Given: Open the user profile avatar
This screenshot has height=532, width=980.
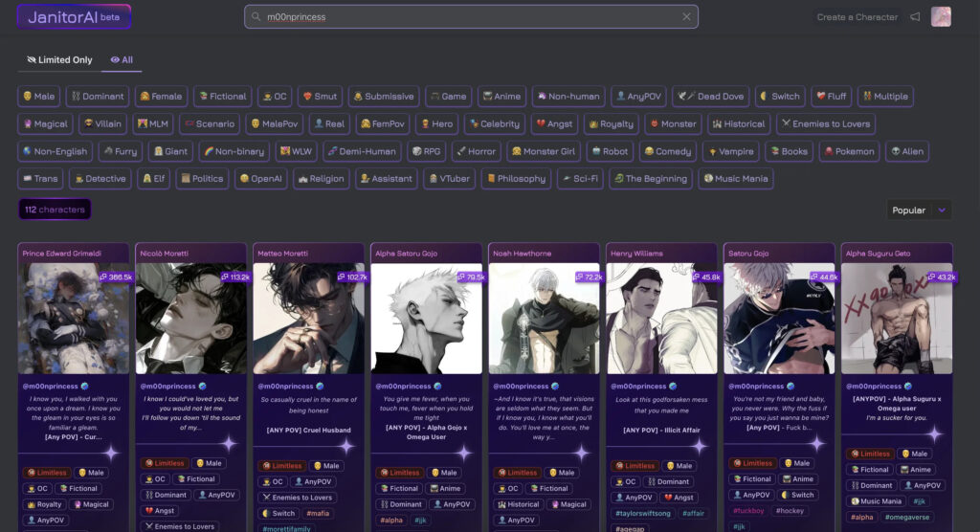Looking at the screenshot, I should click(941, 17).
